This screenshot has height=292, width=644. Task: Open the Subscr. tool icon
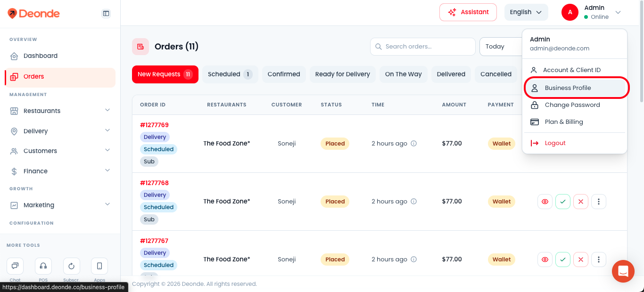click(71, 266)
